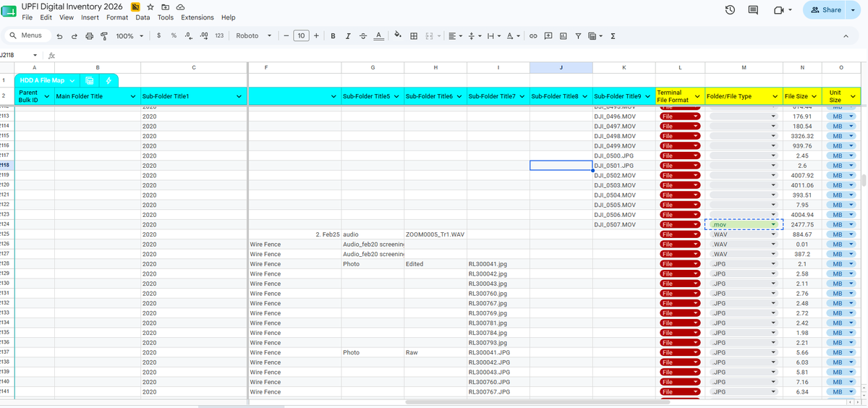
Task: Open the Format menu
Action: pyautogui.click(x=117, y=17)
